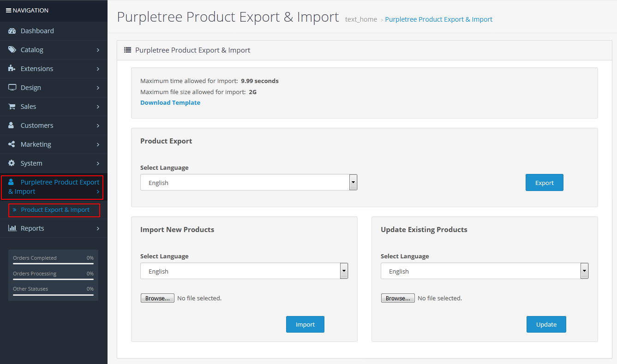
Task: Select the Sales cart icon
Action: point(12,106)
